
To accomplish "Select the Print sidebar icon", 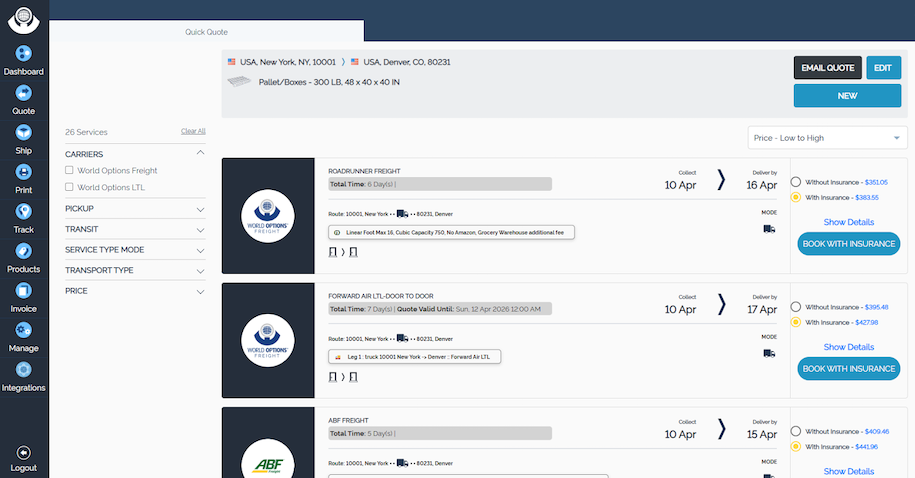I will 24,172.
